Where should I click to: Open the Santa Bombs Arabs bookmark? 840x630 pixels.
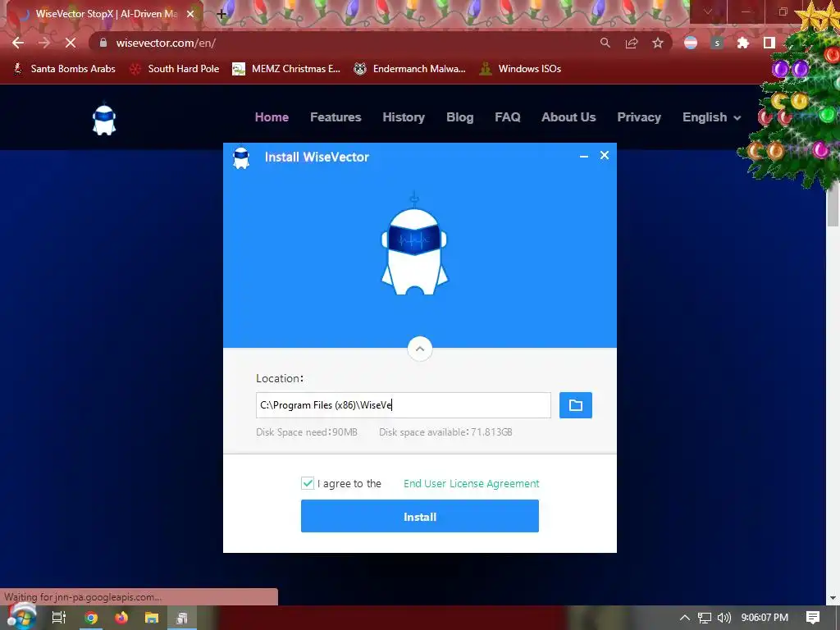(64, 69)
